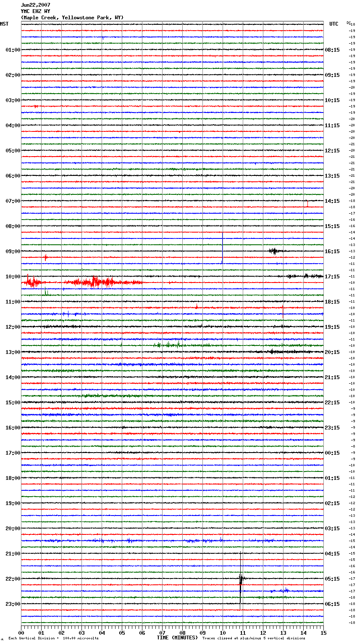Image resolution: width=357 pixels, height=644 pixels.
Task: Select the 17:15 UTC time label
Action: [x=332, y=277]
